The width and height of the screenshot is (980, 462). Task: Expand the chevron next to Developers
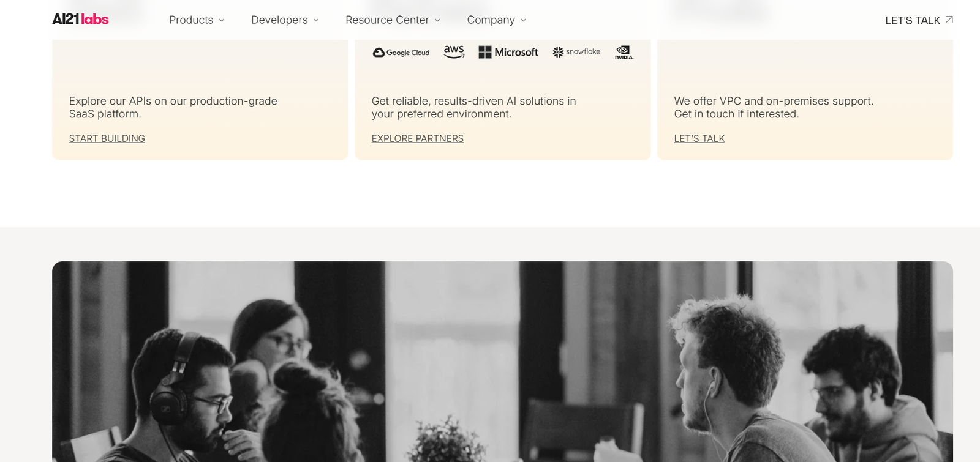[316, 20]
